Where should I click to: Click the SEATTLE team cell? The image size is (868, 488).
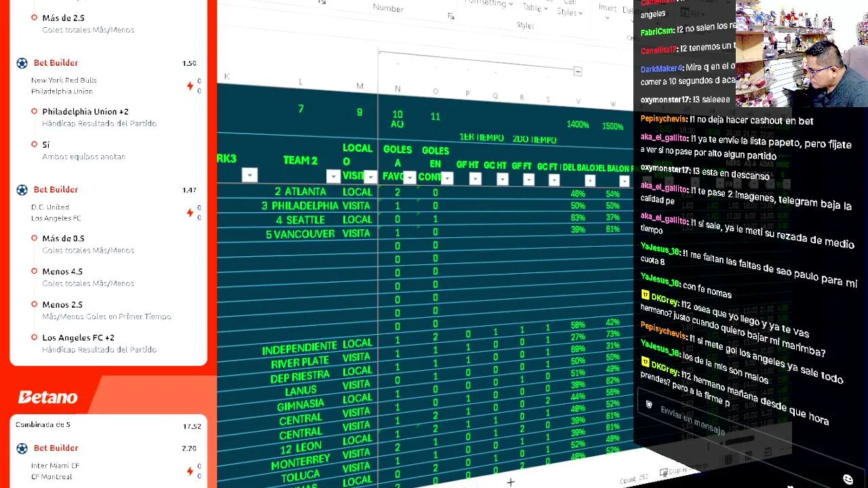[300, 220]
